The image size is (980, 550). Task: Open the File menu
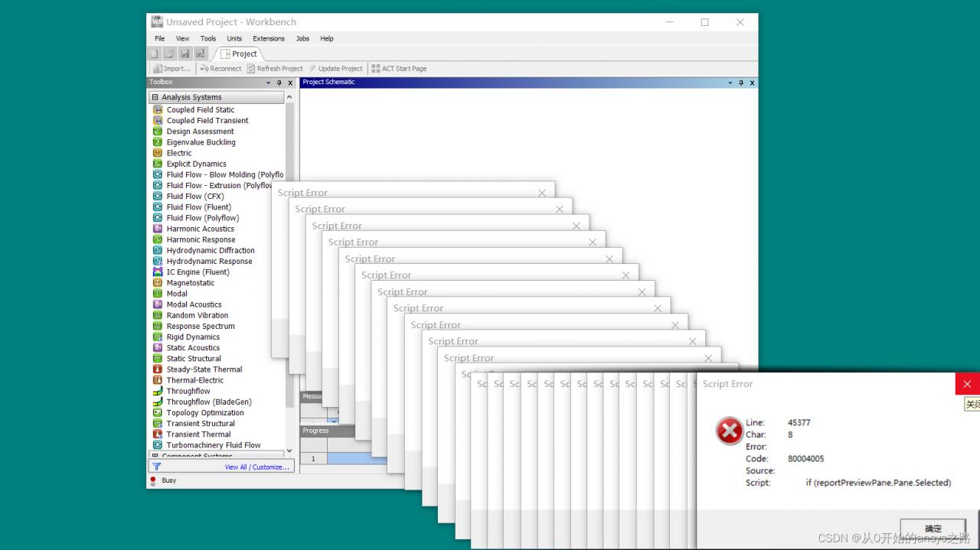tap(159, 38)
